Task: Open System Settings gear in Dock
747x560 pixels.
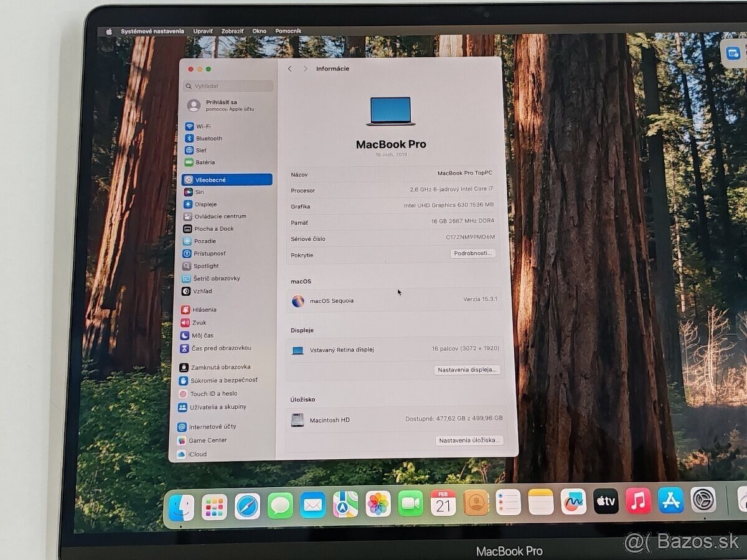Action: [703, 499]
